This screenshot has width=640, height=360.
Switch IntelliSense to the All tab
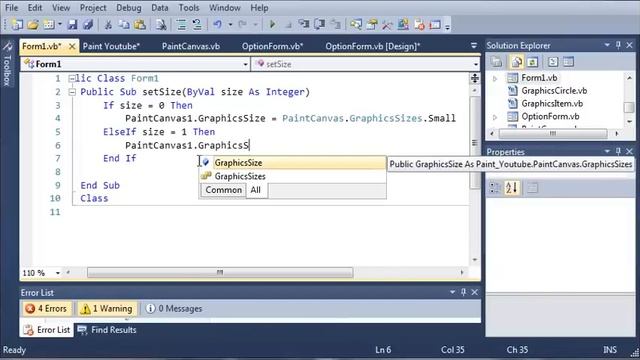(x=256, y=190)
